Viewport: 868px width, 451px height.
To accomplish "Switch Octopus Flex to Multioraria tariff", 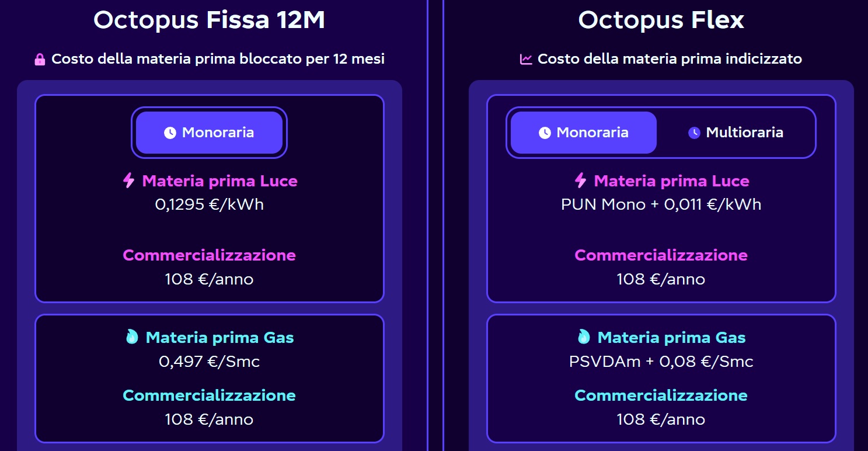I will pyautogui.click(x=736, y=133).
